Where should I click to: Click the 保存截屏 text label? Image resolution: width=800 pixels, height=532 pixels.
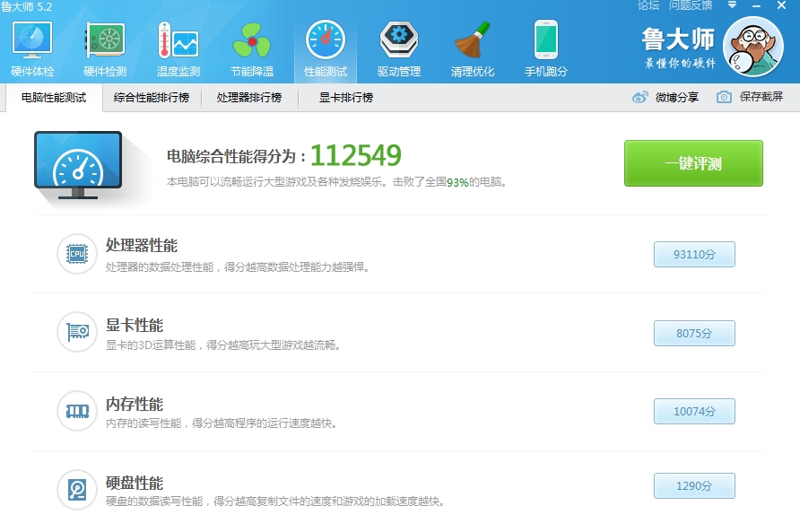[761, 97]
